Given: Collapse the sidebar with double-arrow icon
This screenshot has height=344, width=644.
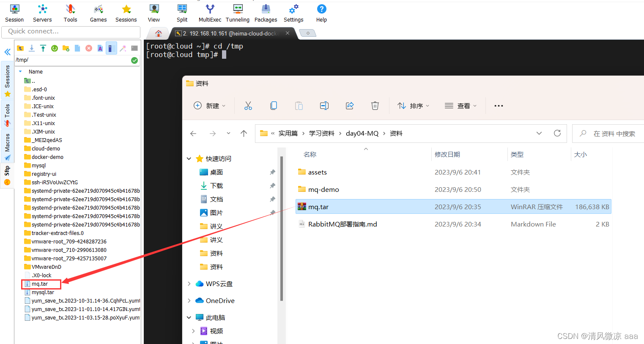Looking at the screenshot, I should (8, 52).
